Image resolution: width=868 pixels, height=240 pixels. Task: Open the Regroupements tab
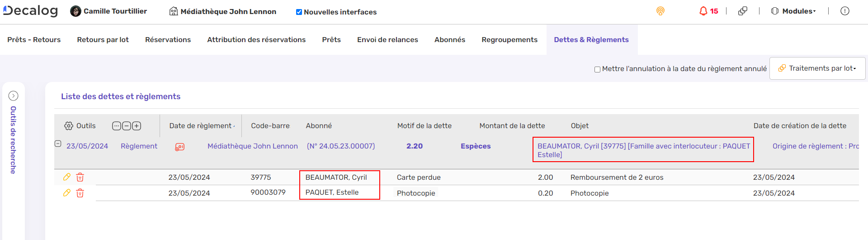tap(509, 40)
